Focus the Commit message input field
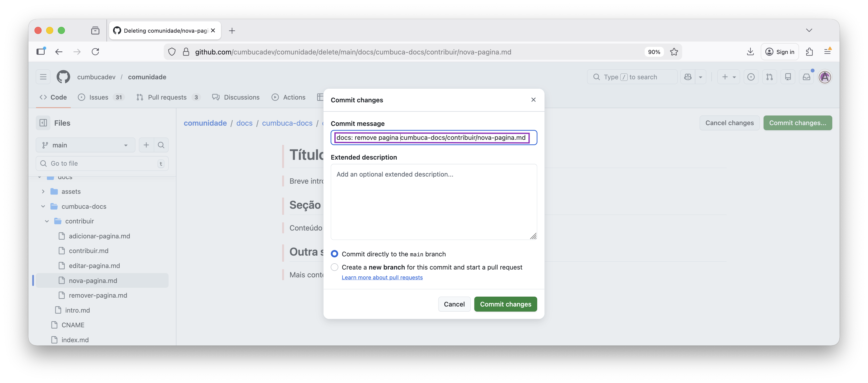 434,137
